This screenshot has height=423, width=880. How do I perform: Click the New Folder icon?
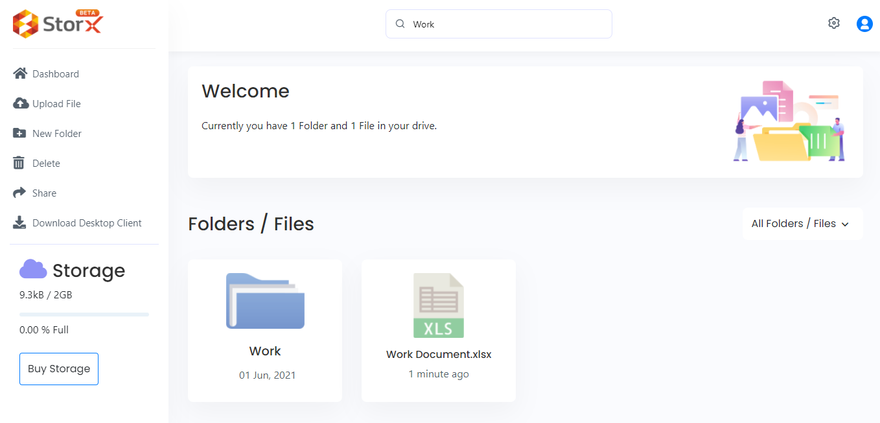pyautogui.click(x=19, y=133)
